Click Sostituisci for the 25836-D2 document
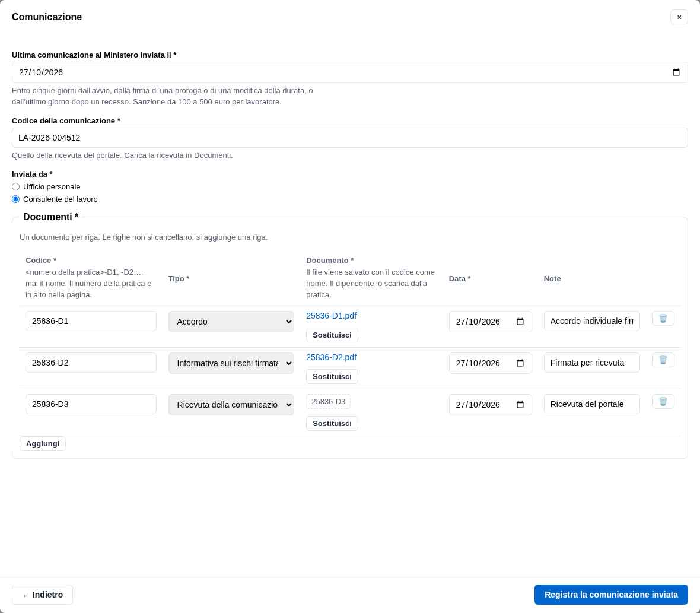 coord(332,376)
